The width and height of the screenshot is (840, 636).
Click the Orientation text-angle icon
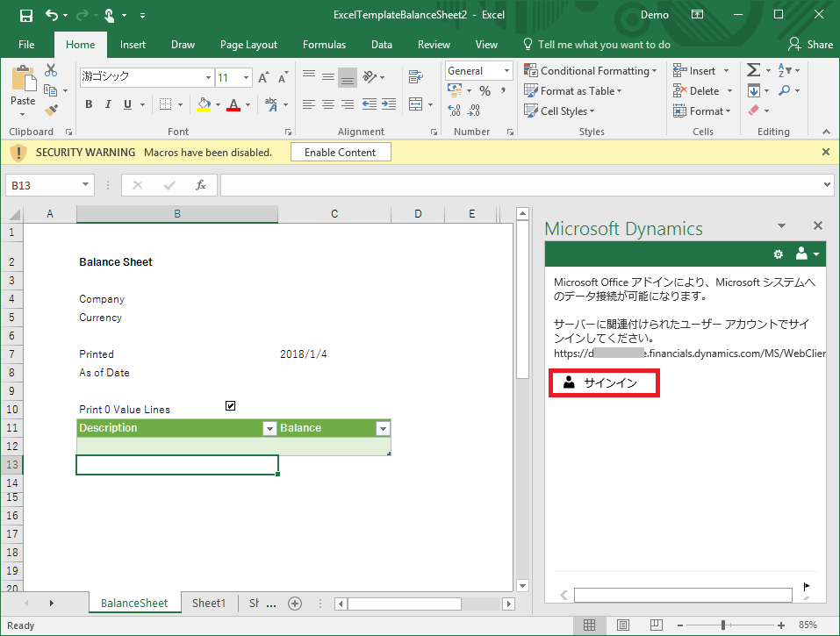pyautogui.click(x=370, y=77)
